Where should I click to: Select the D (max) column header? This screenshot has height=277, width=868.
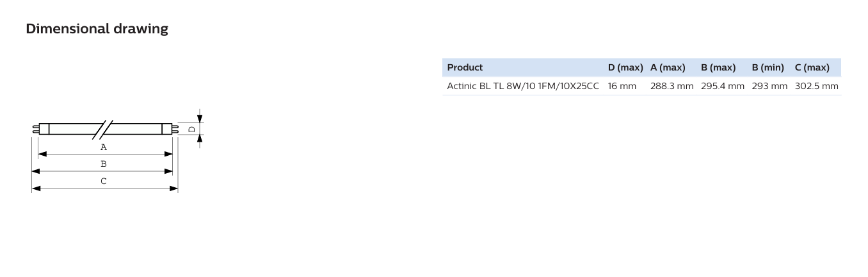[625, 67]
